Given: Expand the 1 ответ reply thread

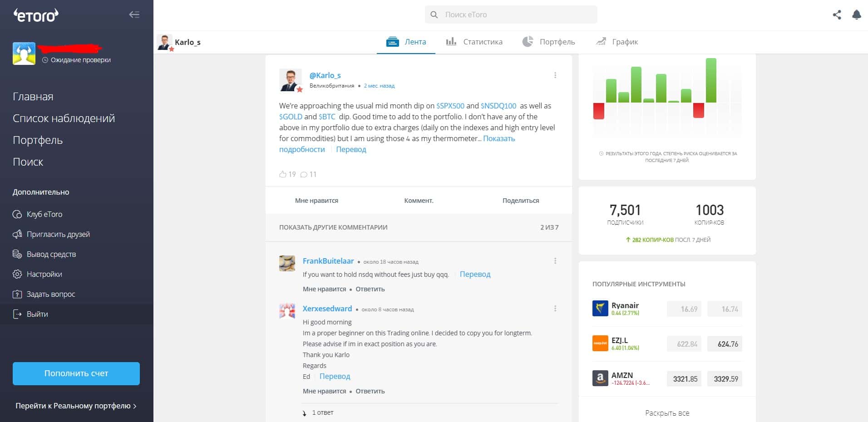Looking at the screenshot, I should 318,413.
